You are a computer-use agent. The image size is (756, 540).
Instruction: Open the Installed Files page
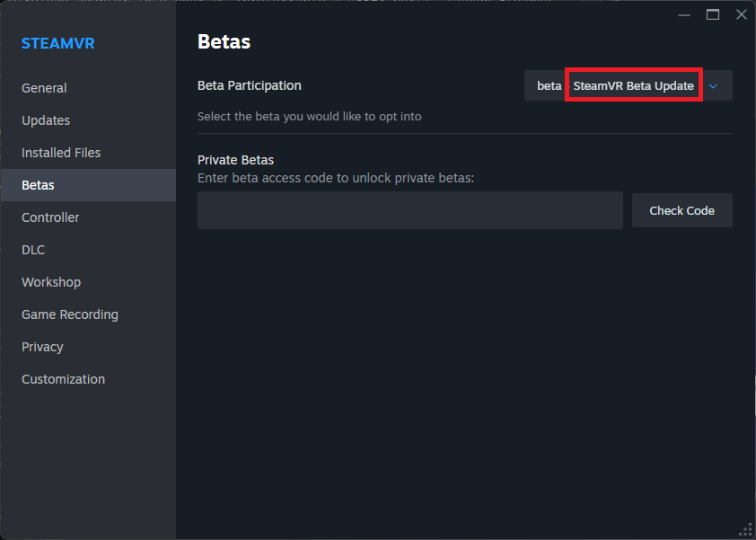[59, 152]
